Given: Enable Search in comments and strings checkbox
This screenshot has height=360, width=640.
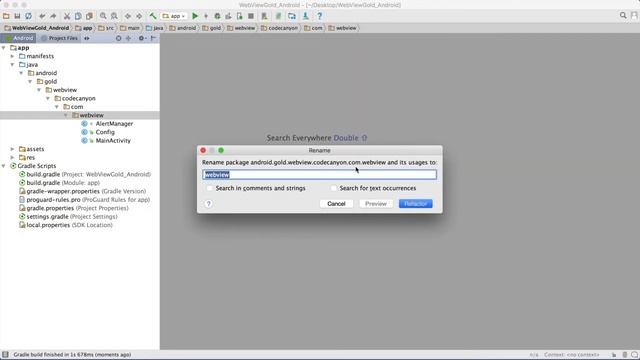Looking at the screenshot, I should point(209,188).
